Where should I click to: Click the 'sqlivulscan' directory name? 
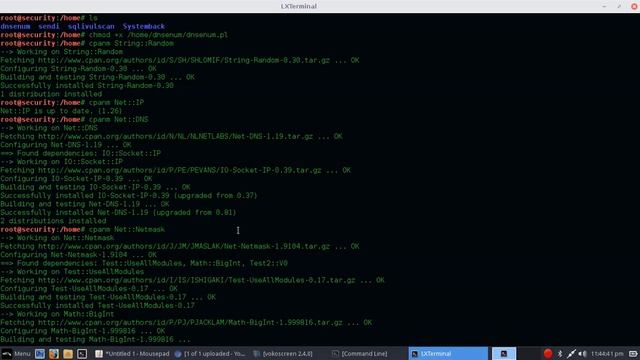[x=91, y=26]
